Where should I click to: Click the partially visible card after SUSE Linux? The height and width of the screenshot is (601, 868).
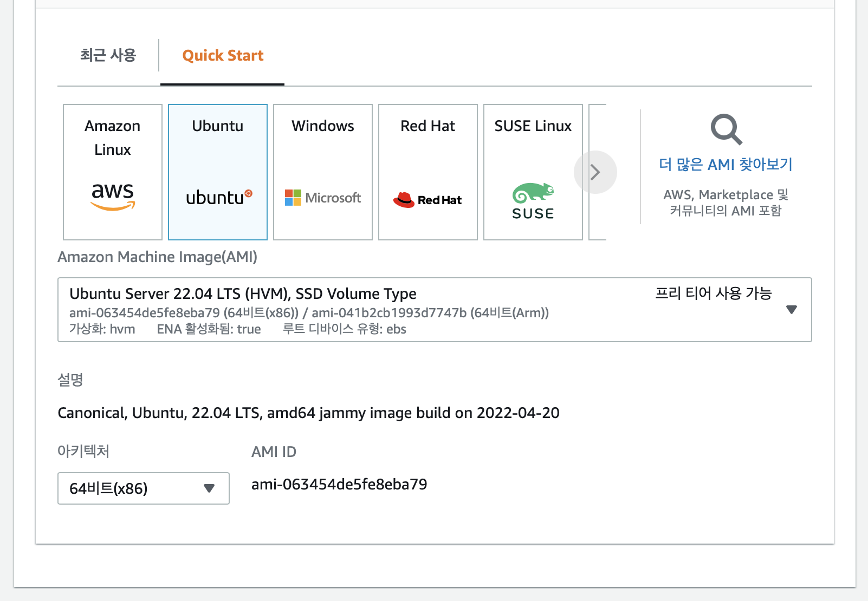[x=598, y=172]
